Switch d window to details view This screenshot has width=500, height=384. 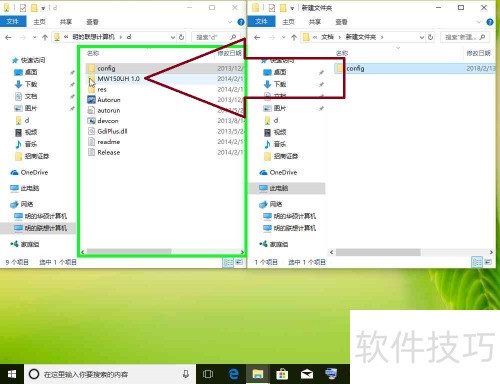click(228, 263)
